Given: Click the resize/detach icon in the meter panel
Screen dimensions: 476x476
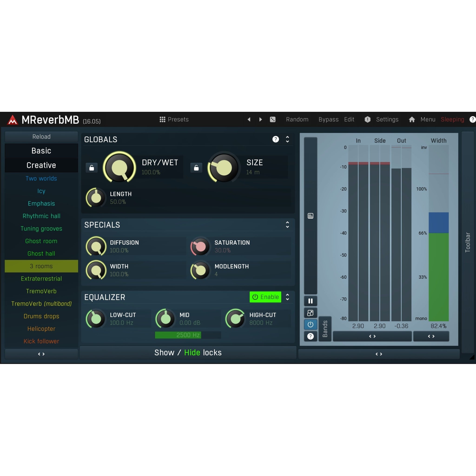Looking at the screenshot, I should 310,313.
